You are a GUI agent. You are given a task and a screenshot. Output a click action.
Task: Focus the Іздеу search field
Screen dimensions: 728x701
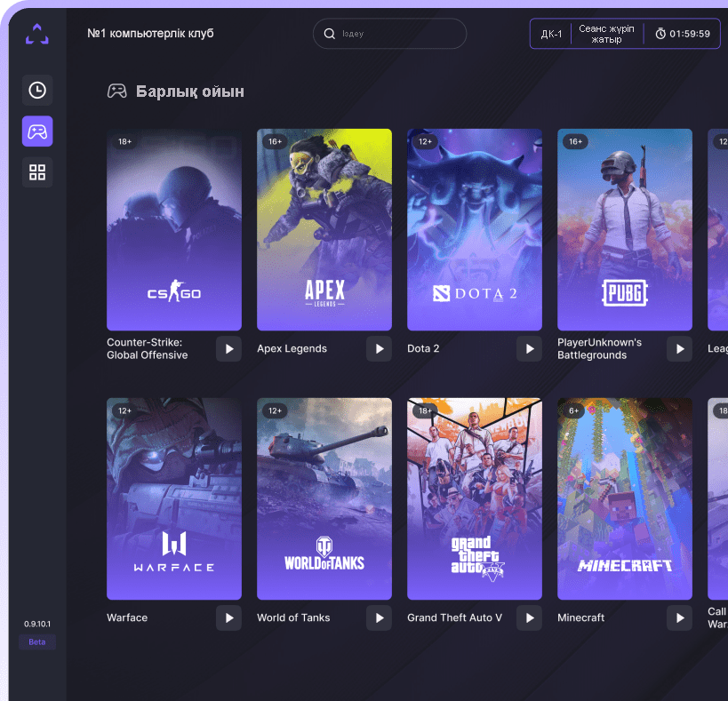(x=390, y=34)
